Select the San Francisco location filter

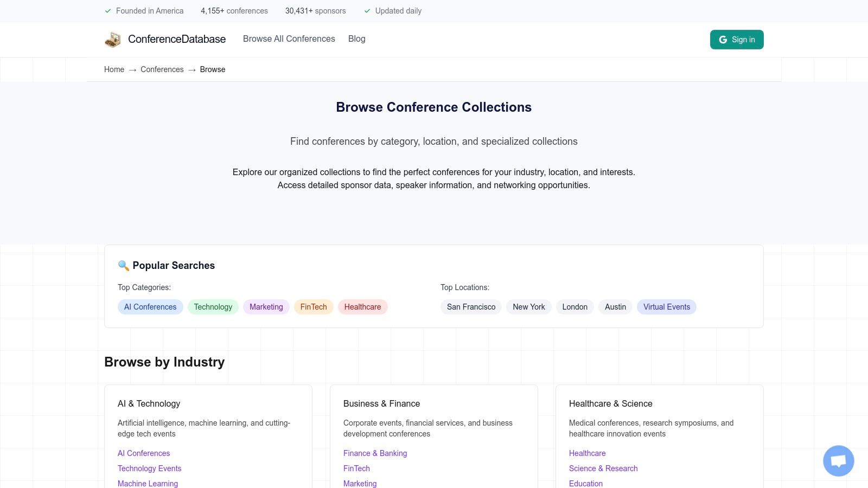(470, 307)
